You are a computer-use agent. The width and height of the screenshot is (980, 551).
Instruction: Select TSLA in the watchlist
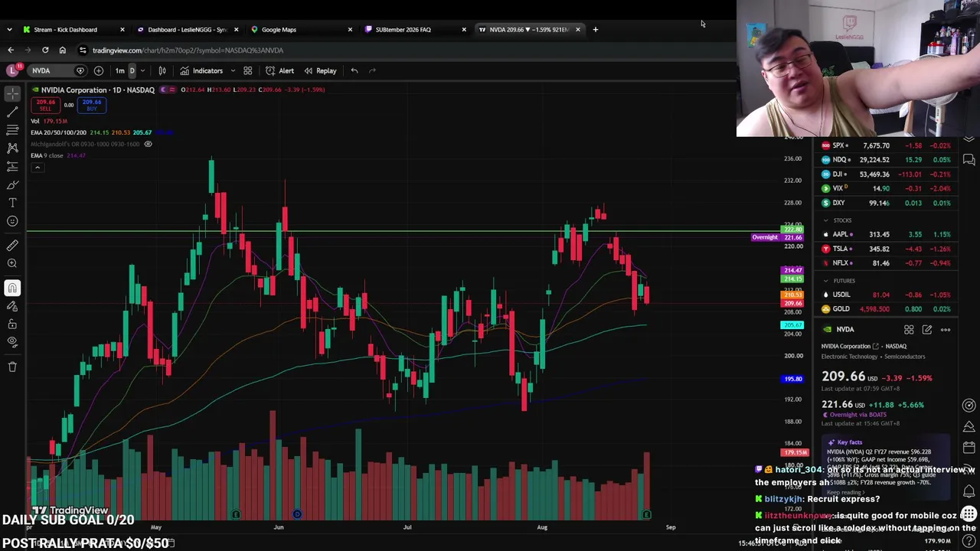click(887, 249)
